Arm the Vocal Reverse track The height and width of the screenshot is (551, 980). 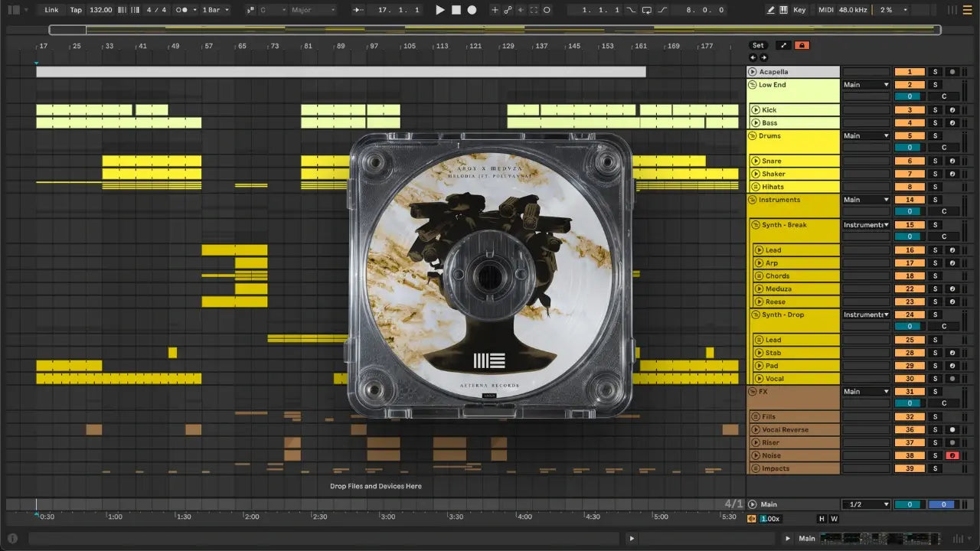(x=952, y=430)
